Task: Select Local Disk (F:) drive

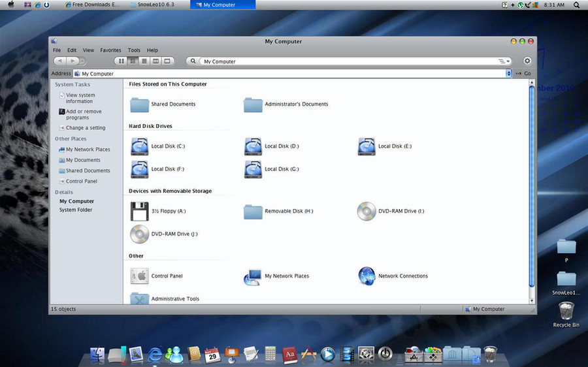Action: [140, 169]
